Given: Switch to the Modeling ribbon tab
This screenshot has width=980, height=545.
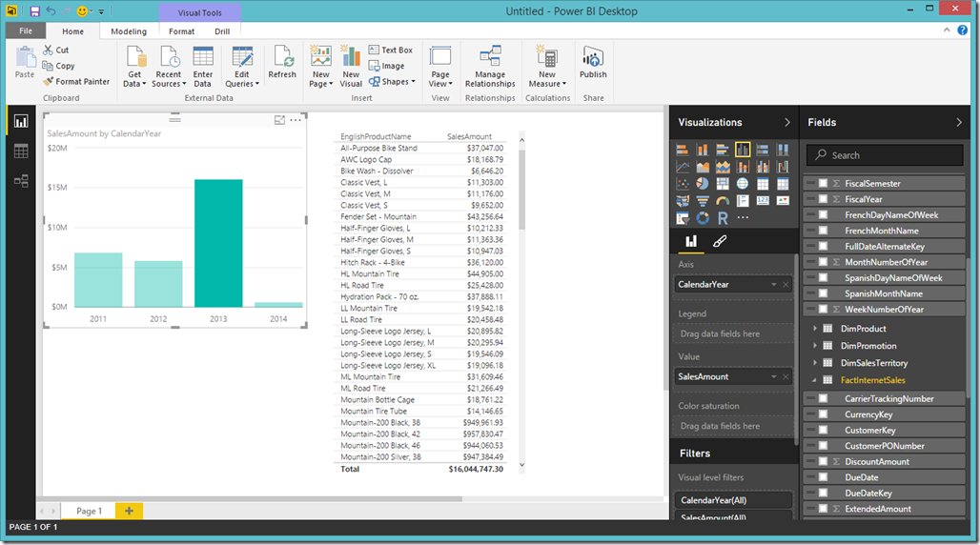Looking at the screenshot, I should (x=129, y=31).
